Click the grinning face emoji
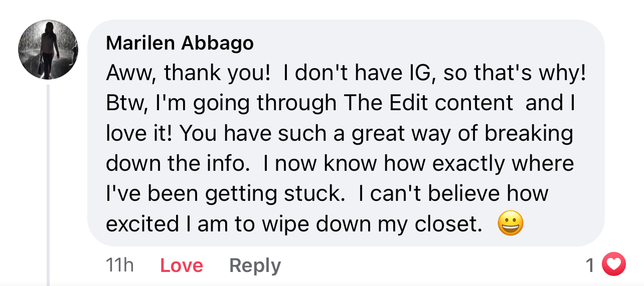 (x=510, y=224)
